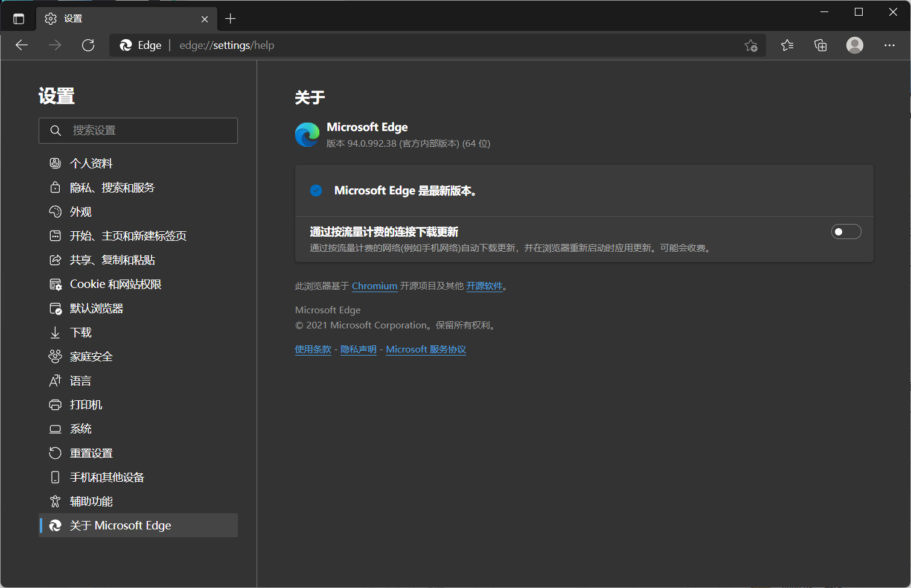Open the 使用条款 link
This screenshot has width=911, height=588.
coord(313,350)
